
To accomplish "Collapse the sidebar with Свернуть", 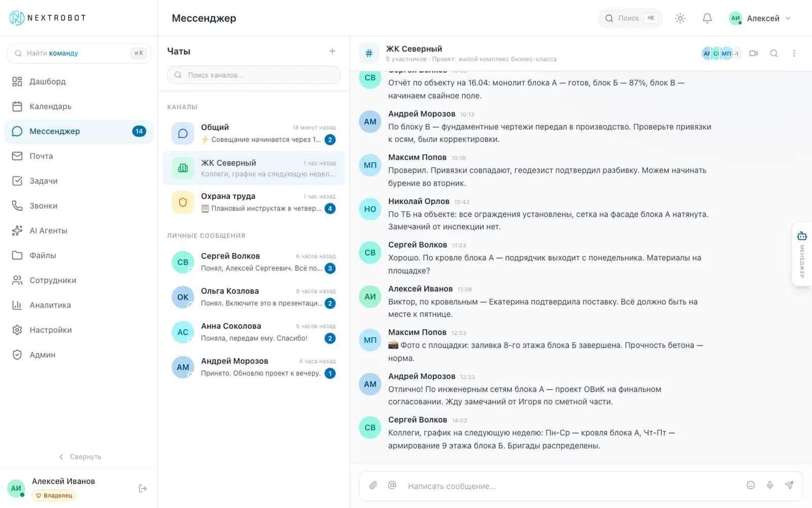I will click(x=80, y=457).
